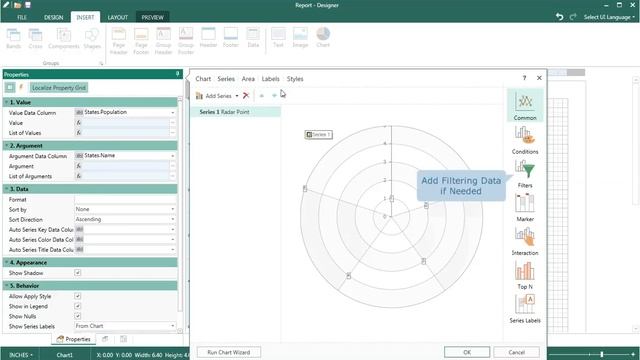The width and height of the screenshot is (640, 360).
Task: Toggle the Show Nulls checkbox
Action: (78, 316)
